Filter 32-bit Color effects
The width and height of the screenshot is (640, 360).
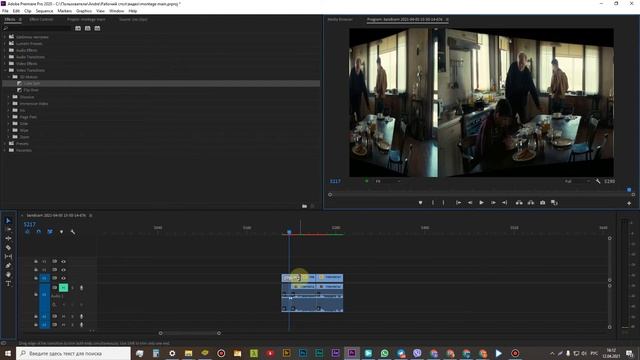pos(87,28)
